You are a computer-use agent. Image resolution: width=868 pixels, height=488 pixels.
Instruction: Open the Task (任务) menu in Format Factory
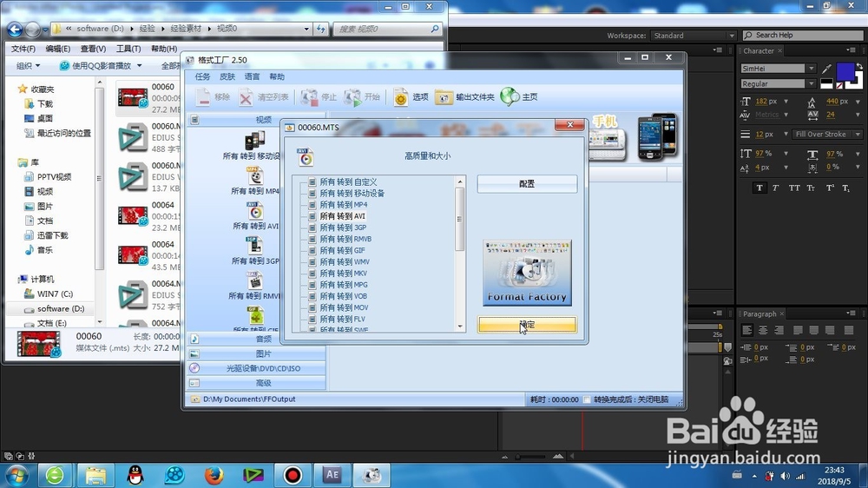tap(202, 76)
